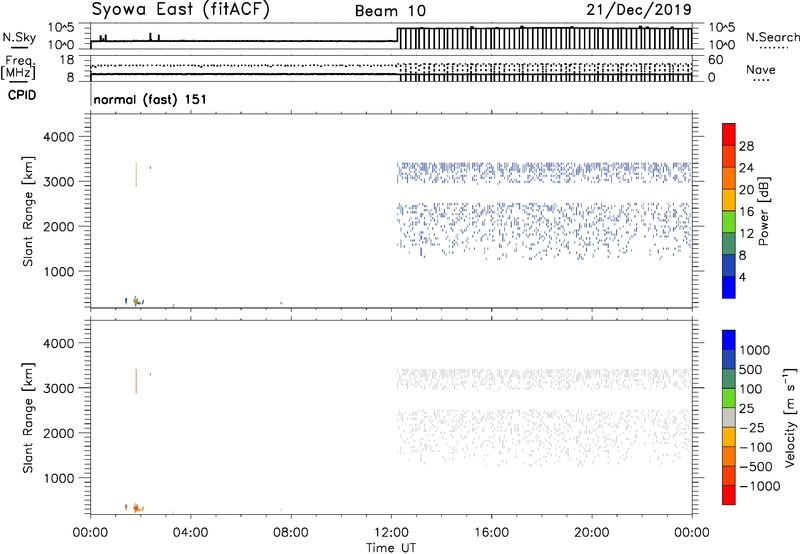This screenshot has height=554, width=800.
Task: Click the '10^5' label on the N.Search axis
Action: pos(721,28)
